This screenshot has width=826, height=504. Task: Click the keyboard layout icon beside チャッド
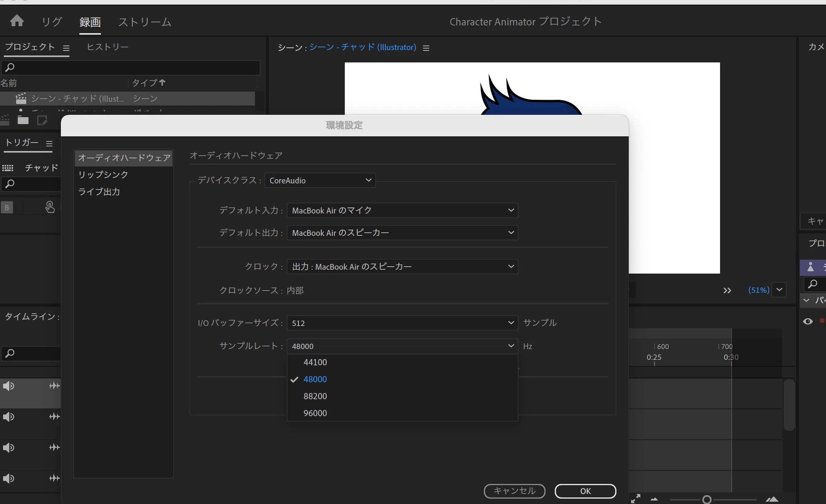click(8, 168)
